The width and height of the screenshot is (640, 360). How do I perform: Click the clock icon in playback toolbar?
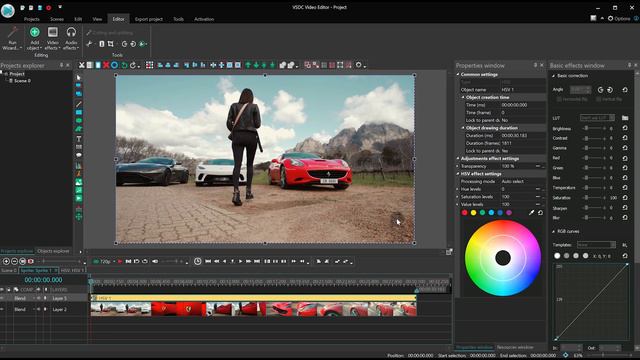pyautogui.click(x=198, y=261)
